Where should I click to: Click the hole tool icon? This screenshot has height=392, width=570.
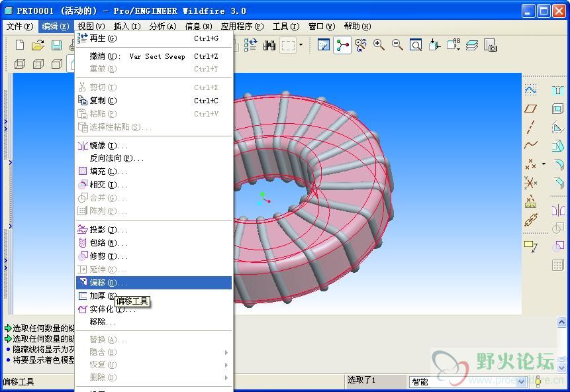557,90
